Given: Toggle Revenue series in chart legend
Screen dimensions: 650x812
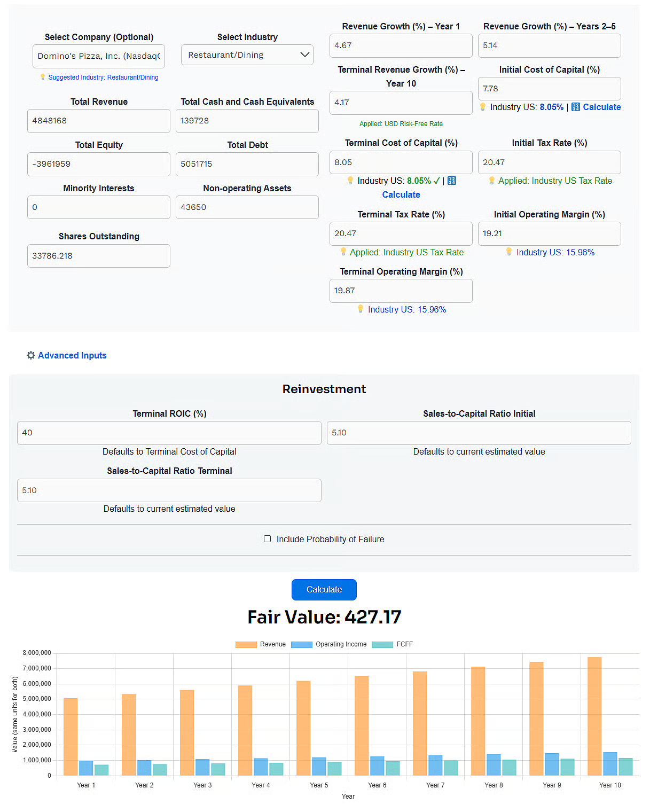Looking at the screenshot, I should pos(261,644).
